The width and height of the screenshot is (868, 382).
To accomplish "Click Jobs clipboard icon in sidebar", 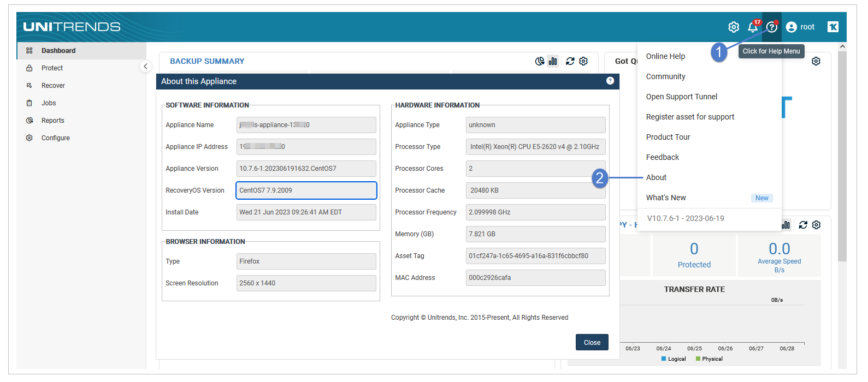I will pos(29,103).
